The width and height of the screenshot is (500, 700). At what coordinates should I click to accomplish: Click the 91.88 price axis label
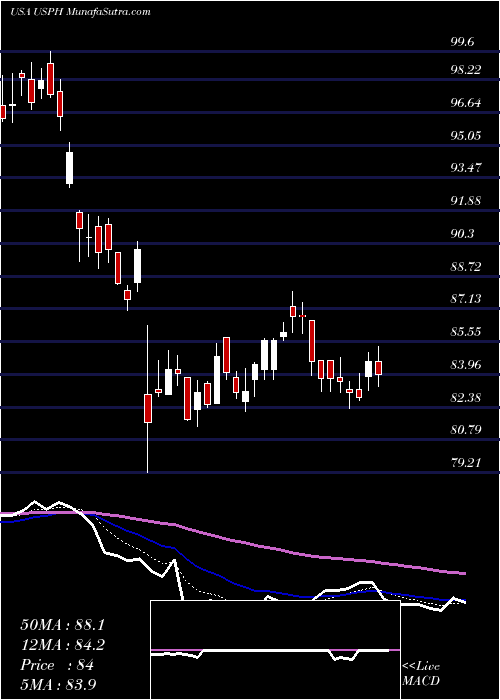point(467,201)
